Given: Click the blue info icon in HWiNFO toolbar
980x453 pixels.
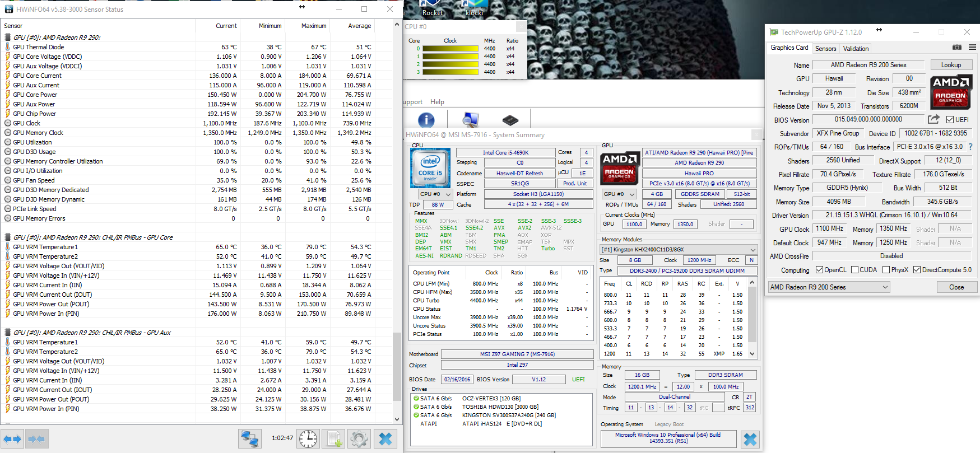Looking at the screenshot, I should (426, 120).
